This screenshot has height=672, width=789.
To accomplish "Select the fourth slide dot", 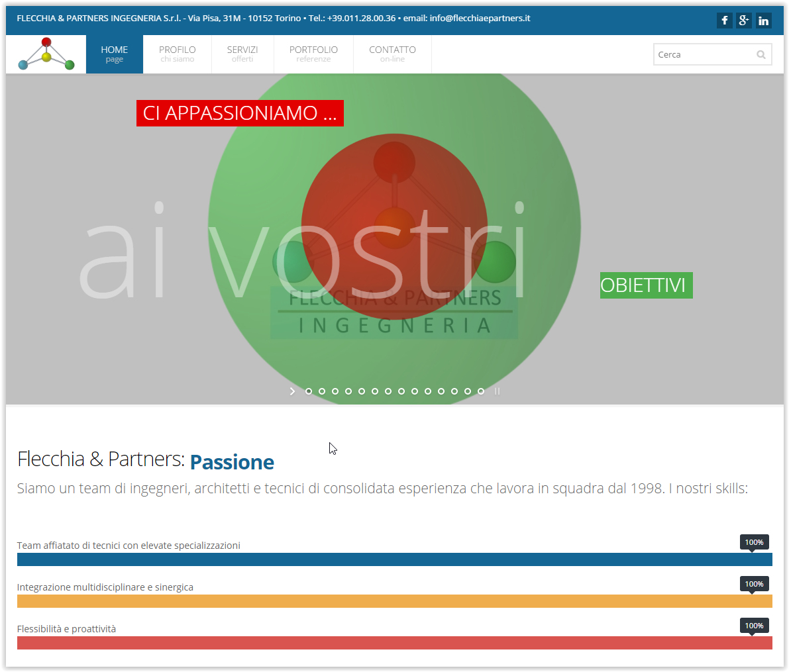I will [x=348, y=391].
